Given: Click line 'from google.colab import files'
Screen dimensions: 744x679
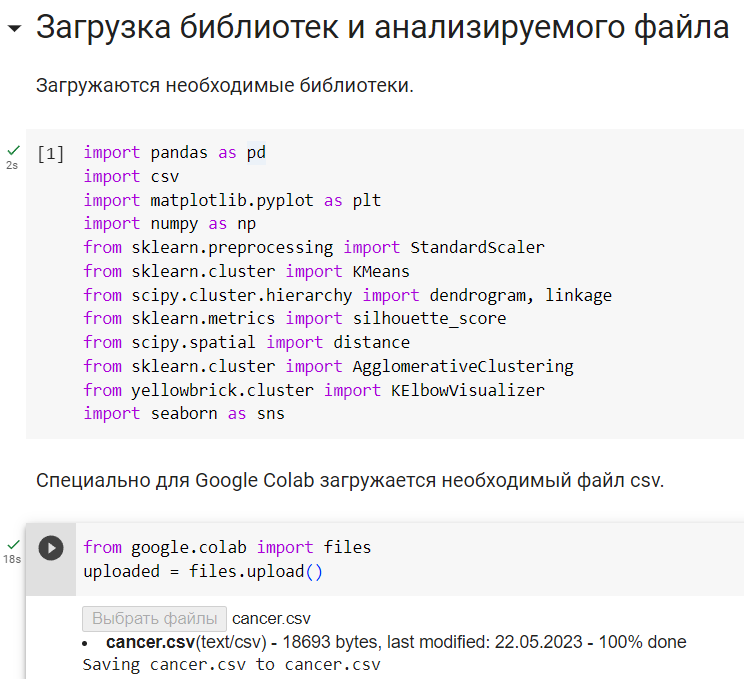Looking at the screenshot, I should (227, 548).
